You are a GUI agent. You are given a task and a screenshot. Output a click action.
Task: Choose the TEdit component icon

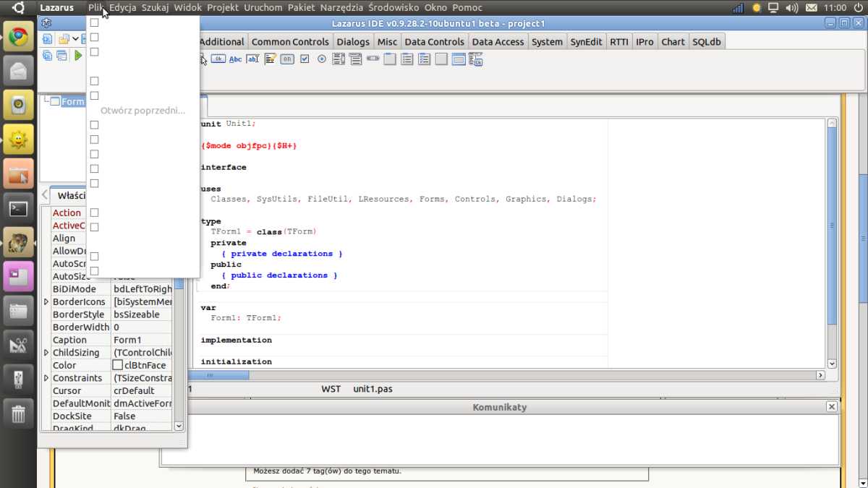(252, 59)
